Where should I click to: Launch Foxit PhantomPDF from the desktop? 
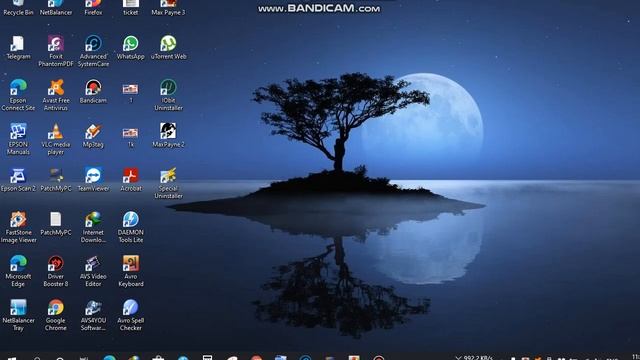[x=56, y=44]
